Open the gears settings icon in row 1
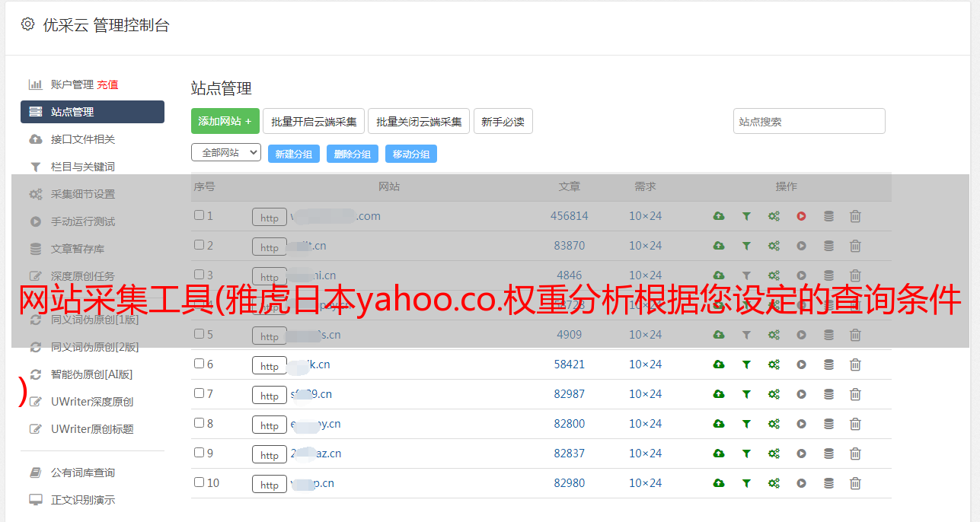The width and height of the screenshot is (980, 522). pyautogui.click(x=774, y=216)
